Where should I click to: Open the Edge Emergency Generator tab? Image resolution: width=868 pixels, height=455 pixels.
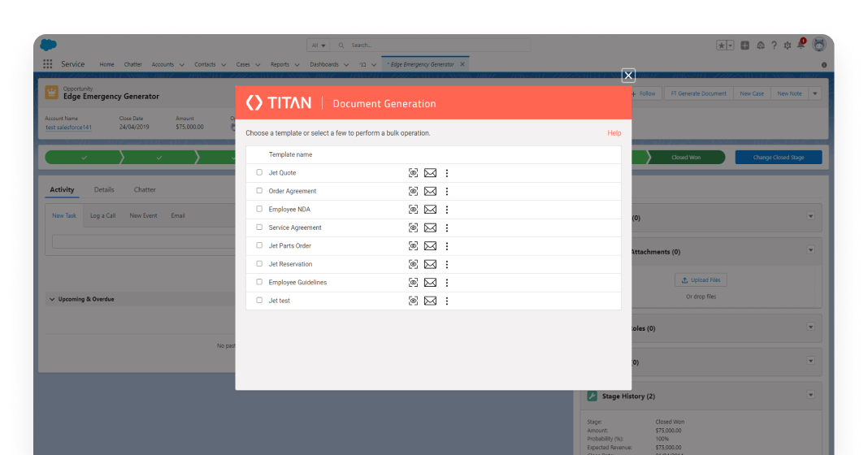(x=422, y=64)
